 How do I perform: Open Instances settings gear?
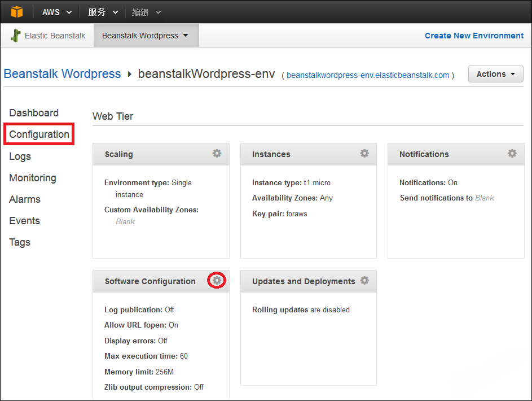pyautogui.click(x=364, y=154)
